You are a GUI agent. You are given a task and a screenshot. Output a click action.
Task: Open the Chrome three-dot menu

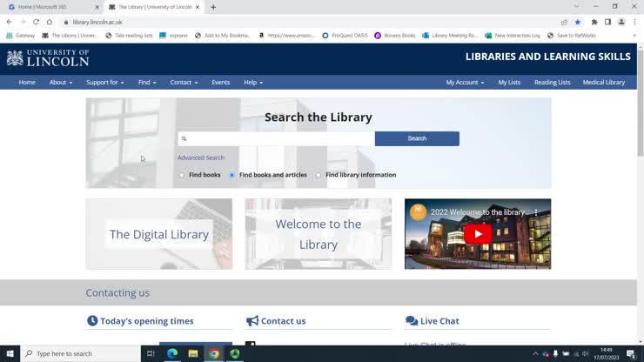(x=634, y=22)
